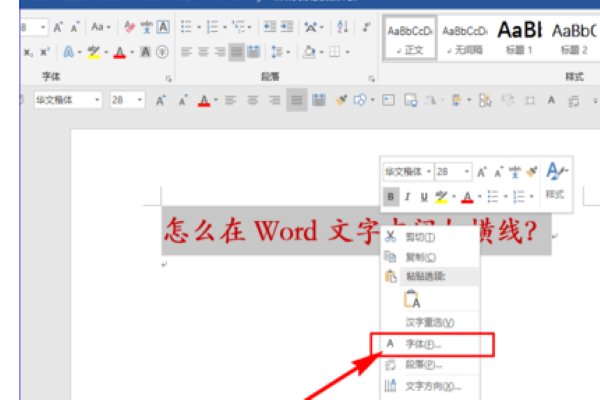Click mini toolbar yellow highlight button

pos(441,197)
